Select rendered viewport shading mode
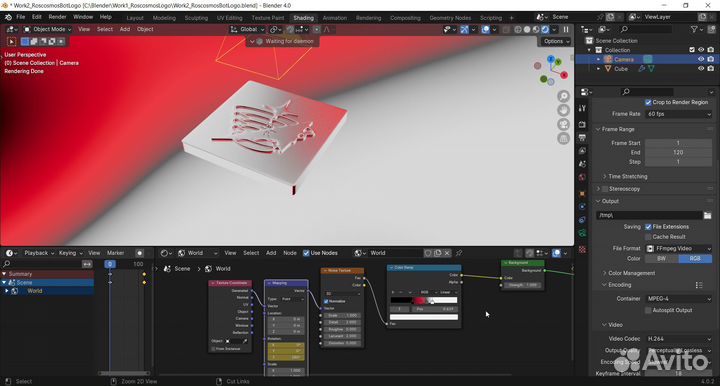Screen dimensions: 720x386 pyautogui.click(x=545, y=29)
